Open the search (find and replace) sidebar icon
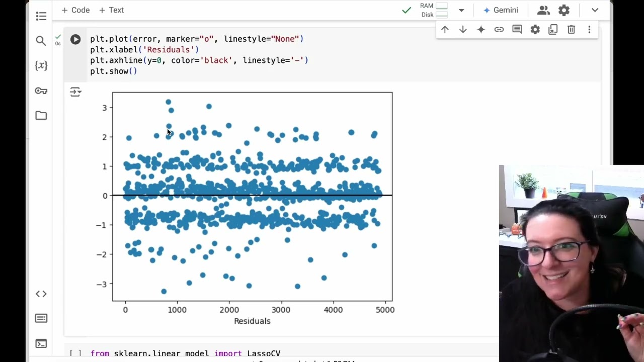Image resolution: width=644 pixels, height=362 pixels. (41, 41)
